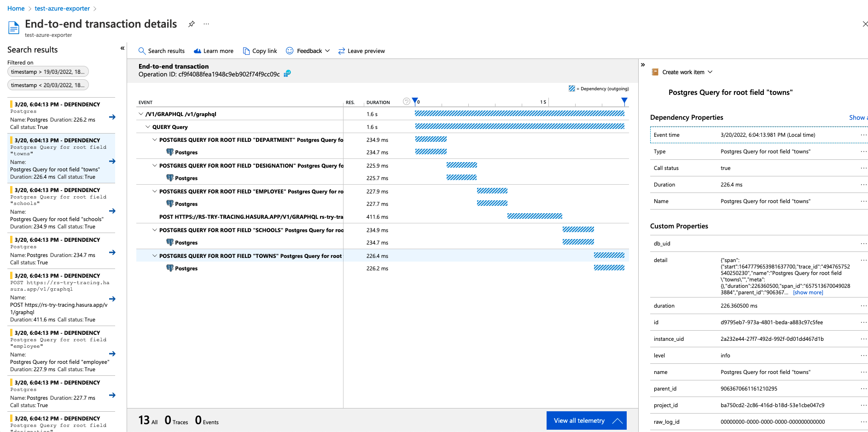The height and width of the screenshot is (432, 868).
Task: Collapse the Search results sidebar
Action: pos(122,48)
